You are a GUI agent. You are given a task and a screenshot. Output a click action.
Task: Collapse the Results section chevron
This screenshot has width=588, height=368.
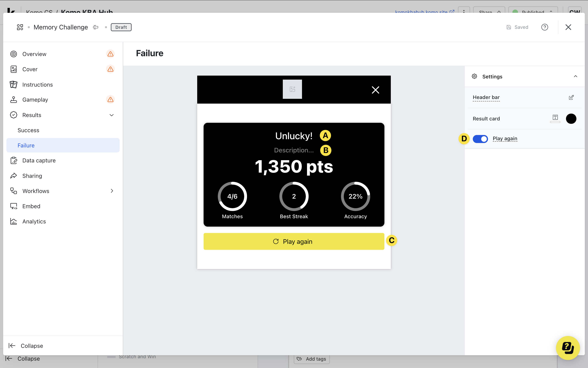(112, 115)
